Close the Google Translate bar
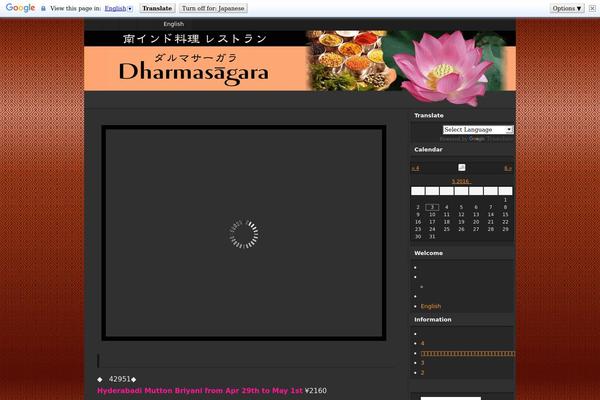 click(x=592, y=8)
